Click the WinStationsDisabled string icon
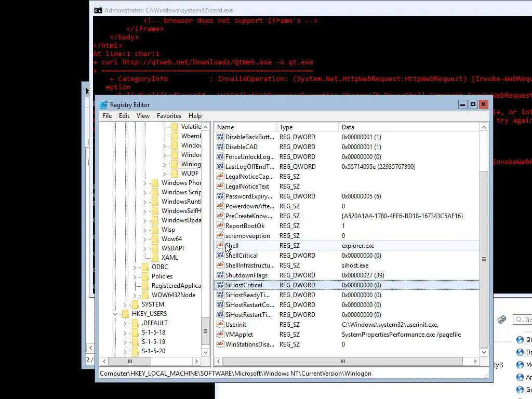The height and width of the screenshot is (399, 532). coord(220,344)
